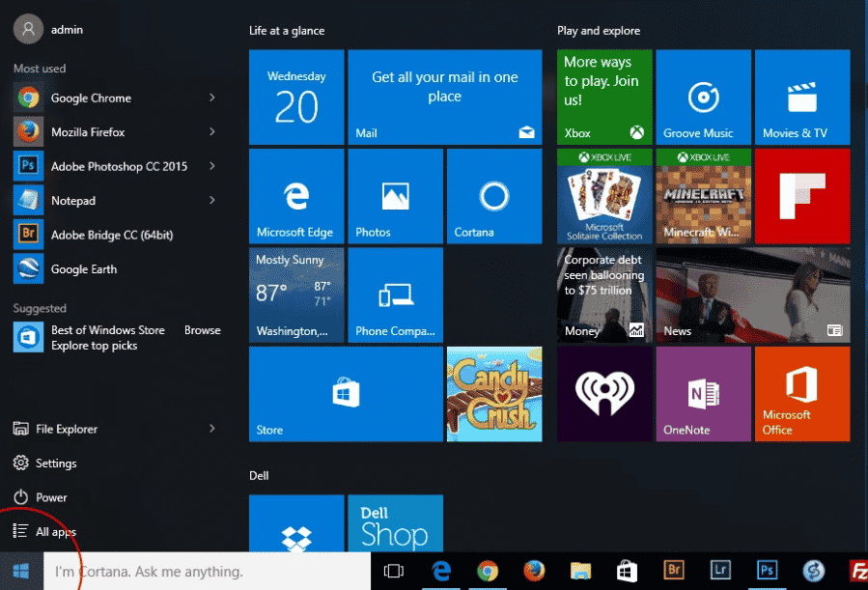This screenshot has height=590, width=868.
Task: Open the Store tile
Action: (346, 394)
